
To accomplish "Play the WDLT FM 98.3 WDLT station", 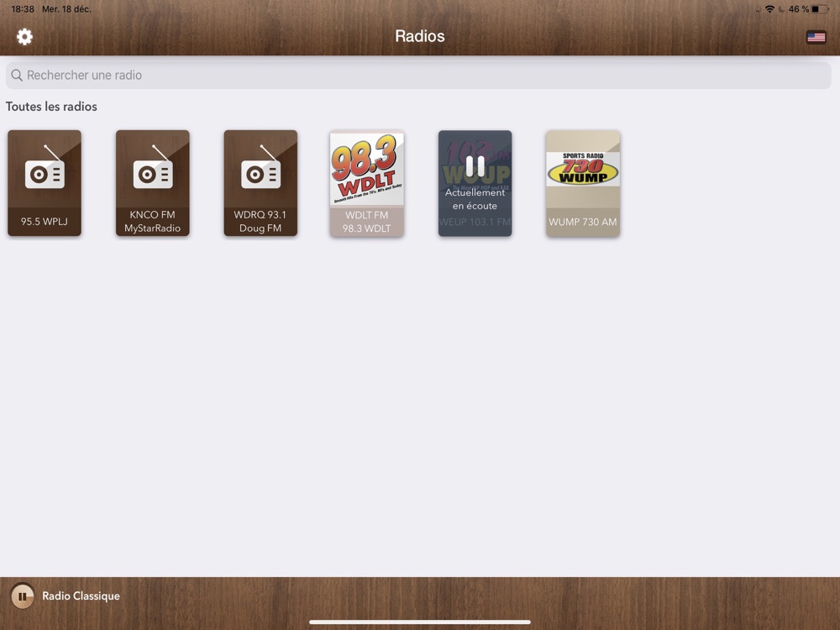I will tap(367, 183).
